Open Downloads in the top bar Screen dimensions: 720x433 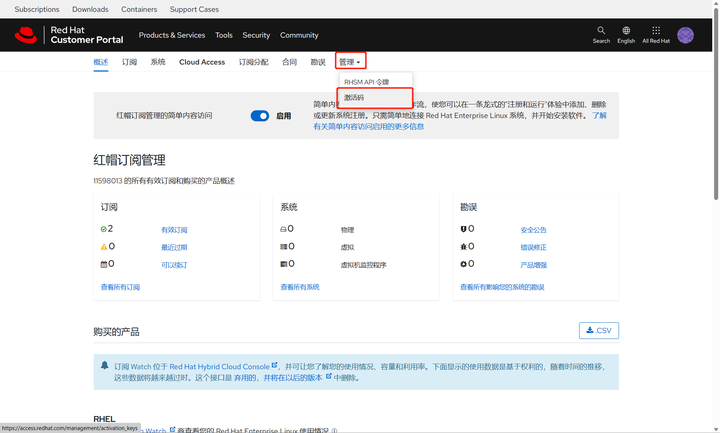coord(90,9)
